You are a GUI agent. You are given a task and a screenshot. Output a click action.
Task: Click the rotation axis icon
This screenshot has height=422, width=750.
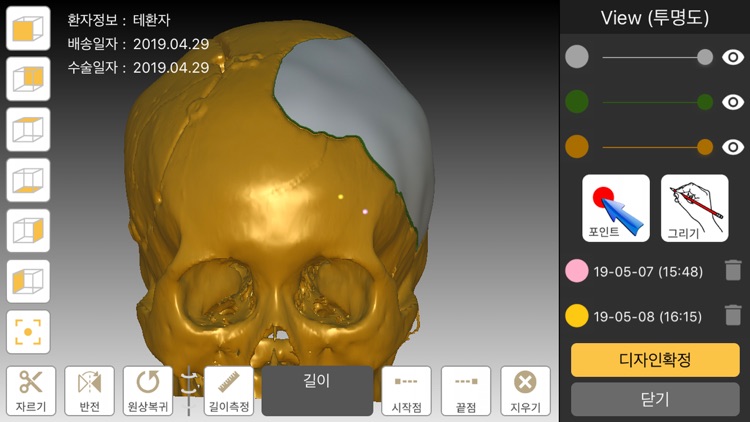(188, 390)
